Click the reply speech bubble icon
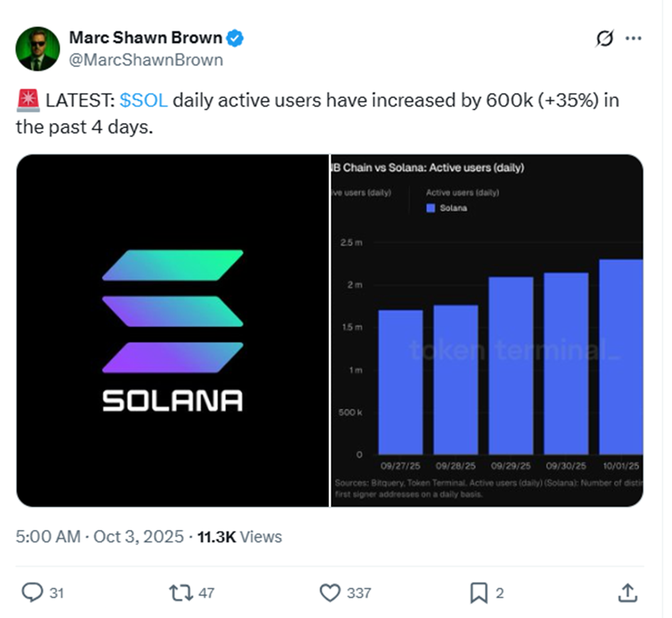 tap(32, 592)
